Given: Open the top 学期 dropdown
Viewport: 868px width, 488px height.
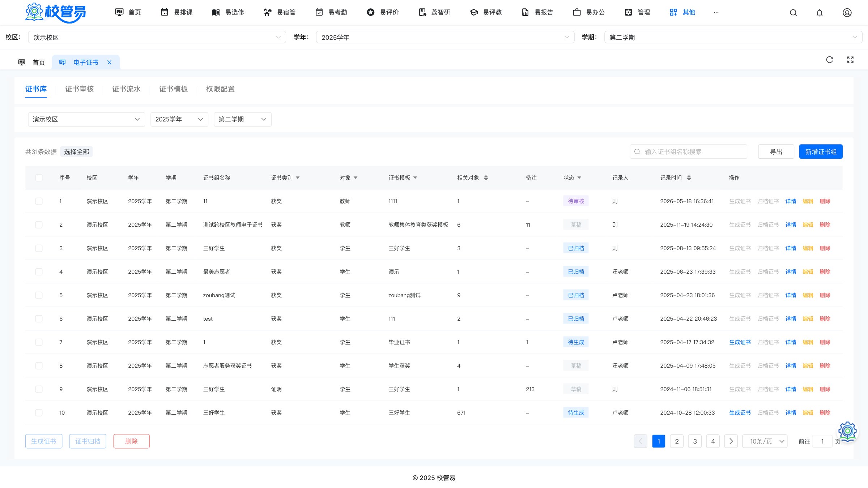Looking at the screenshot, I should click(x=733, y=37).
